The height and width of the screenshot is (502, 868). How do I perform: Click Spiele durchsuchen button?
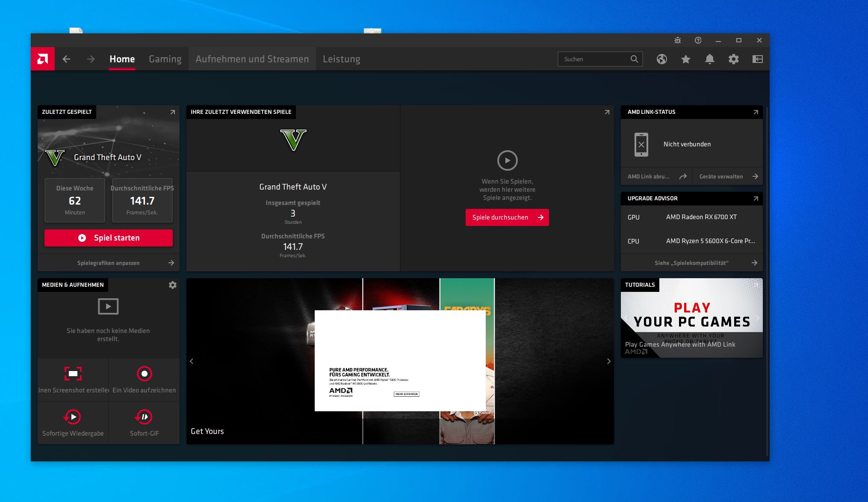coord(507,217)
